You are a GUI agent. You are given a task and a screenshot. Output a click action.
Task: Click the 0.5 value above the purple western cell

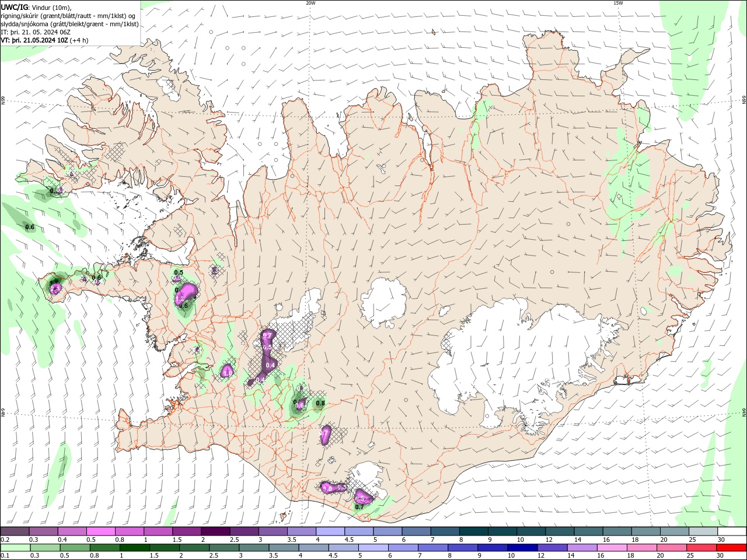point(179,272)
